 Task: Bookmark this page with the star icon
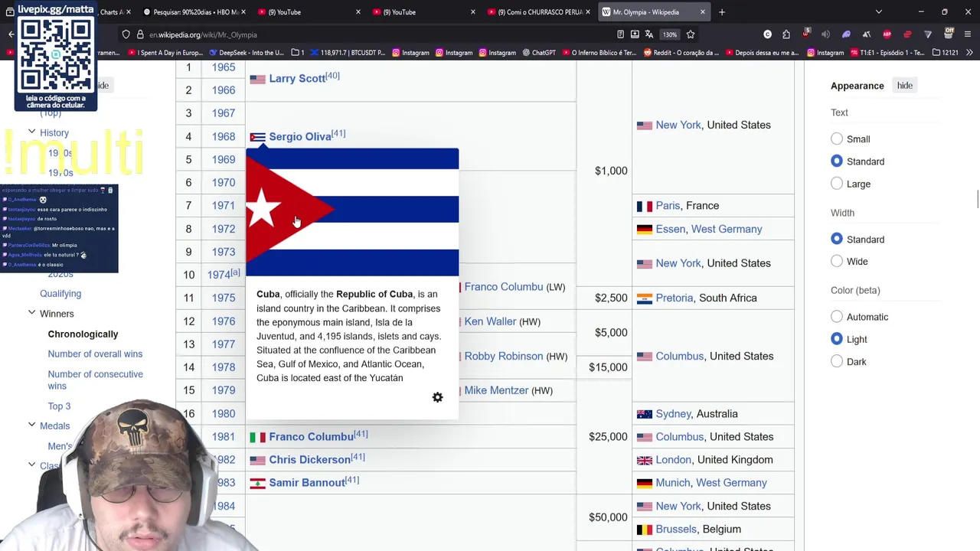pos(691,34)
